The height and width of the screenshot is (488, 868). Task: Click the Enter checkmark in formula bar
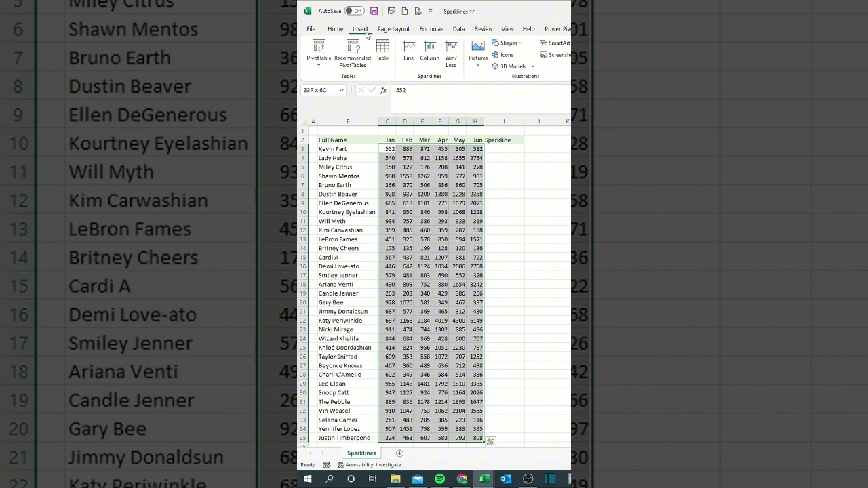tap(372, 90)
